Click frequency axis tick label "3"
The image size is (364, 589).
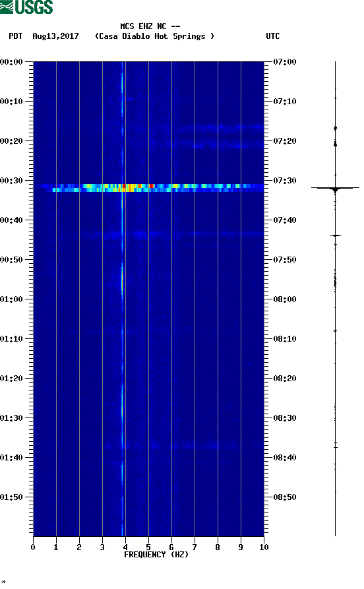pos(102,547)
